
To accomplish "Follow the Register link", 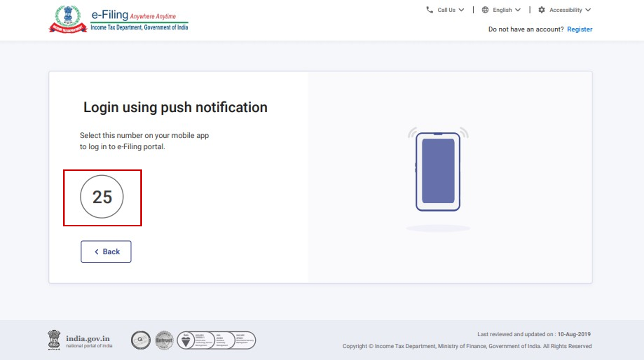I will click(579, 29).
